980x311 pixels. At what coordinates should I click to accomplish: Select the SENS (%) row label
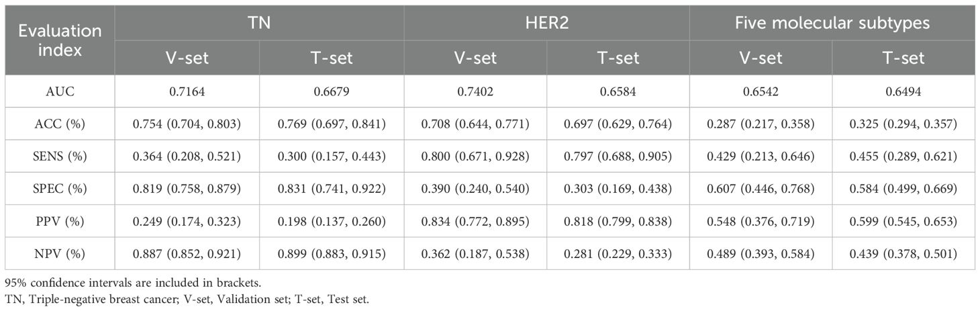pos(59,157)
